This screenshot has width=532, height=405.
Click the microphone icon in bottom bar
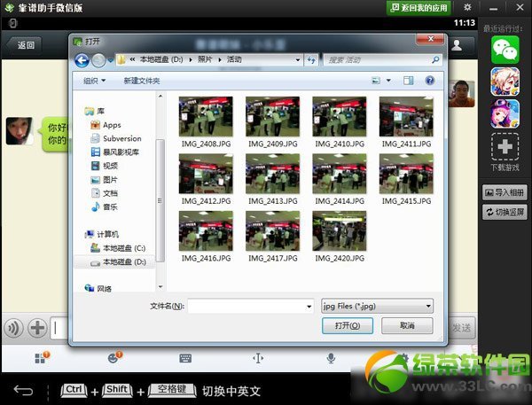pos(331,358)
